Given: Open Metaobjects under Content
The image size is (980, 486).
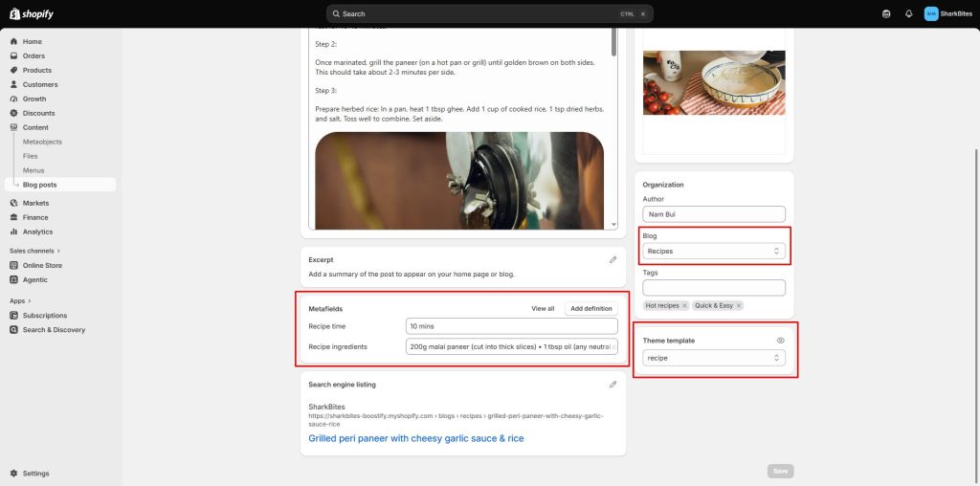Looking at the screenshot, I should (42, 142).
